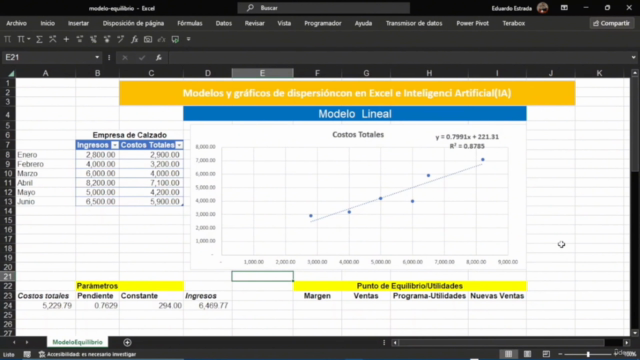Image resolution: width=640 pixels, height=360 pixels.
Task: Click the Insert Function fx button by formula bar
Action: (159, 58)
